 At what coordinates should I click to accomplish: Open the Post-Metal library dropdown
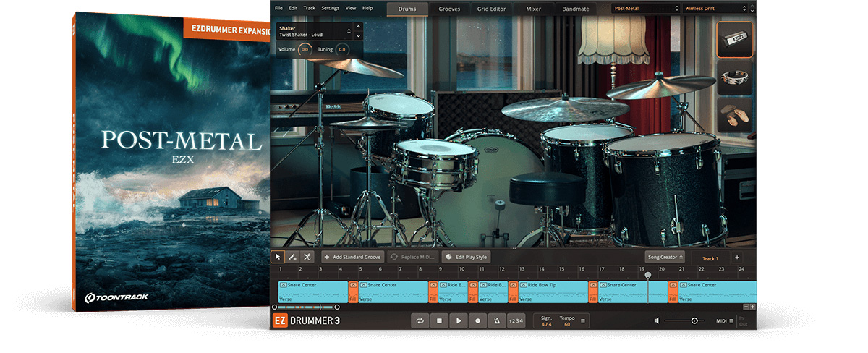coord(645,9)
